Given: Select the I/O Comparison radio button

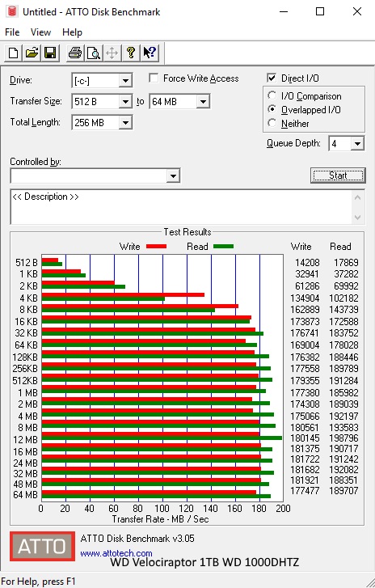Looking at the screenshot, I should click(x=272, y=95).
